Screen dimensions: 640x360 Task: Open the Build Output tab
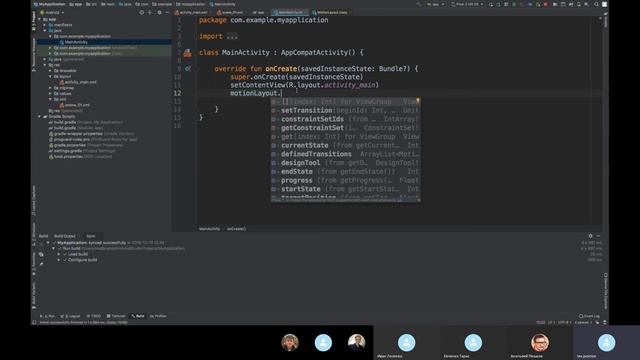(64, 236)
